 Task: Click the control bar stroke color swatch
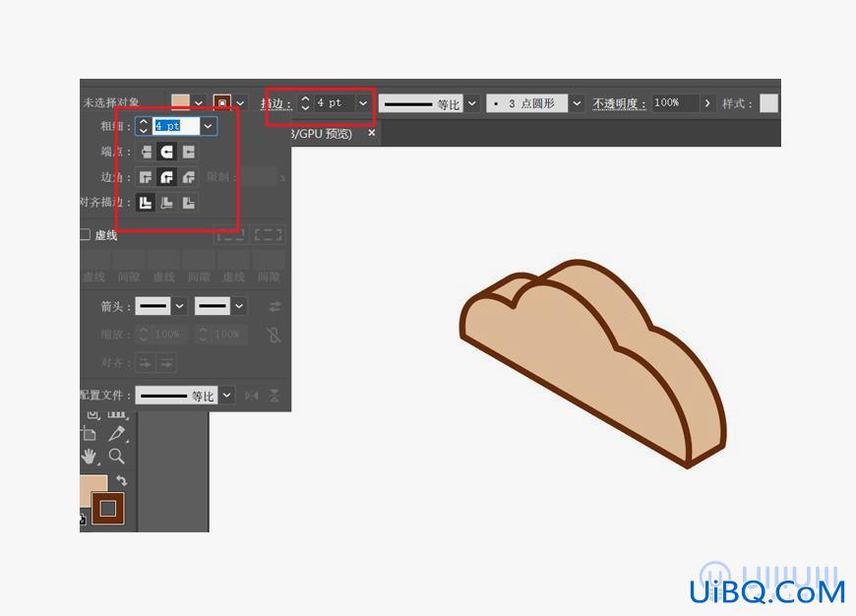click(222, 102)
